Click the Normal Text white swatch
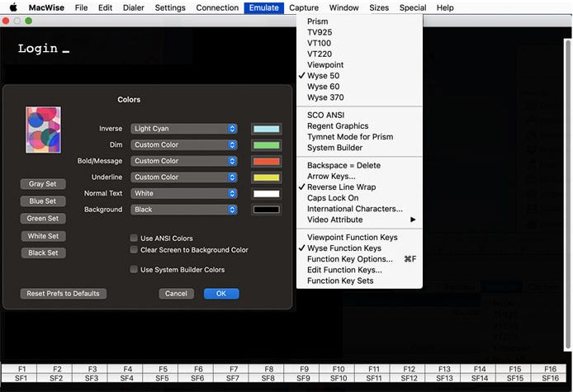The height and width of the screenshot is (392, 573). coord(267,194)
